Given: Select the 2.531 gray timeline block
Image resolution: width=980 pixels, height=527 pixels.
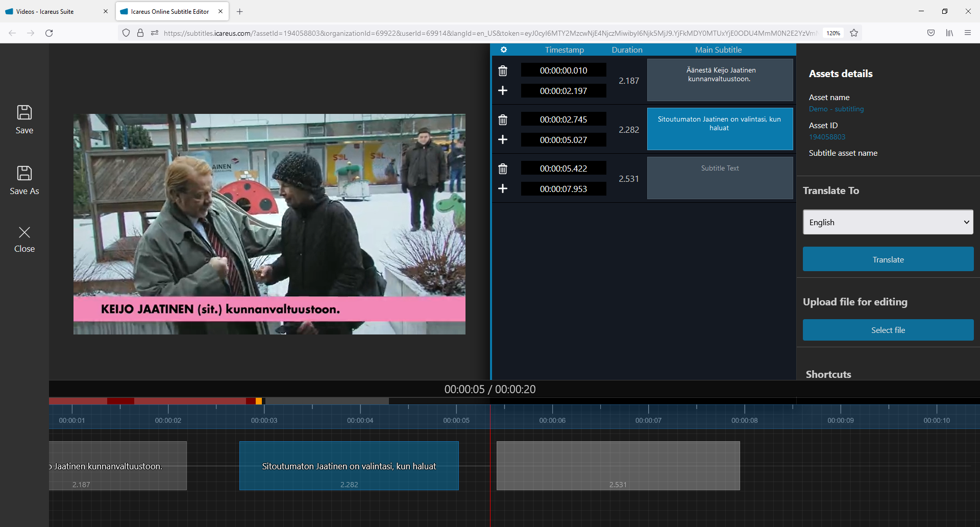Looking at the screenshot, I should (618, 466).
